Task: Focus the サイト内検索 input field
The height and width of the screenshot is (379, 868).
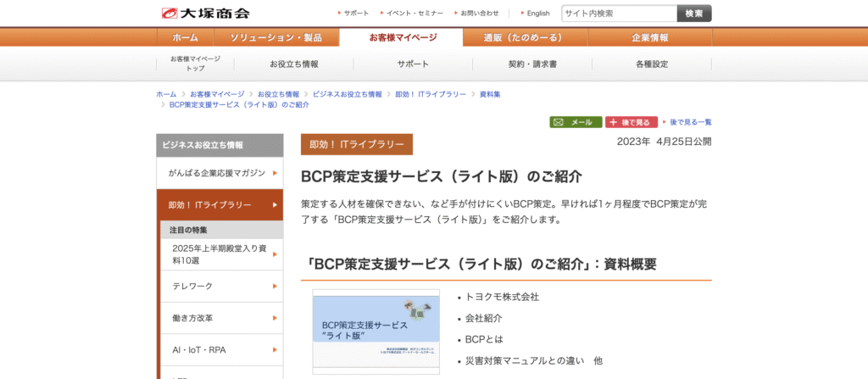Action: pyautogui.click(x=618, y=14)
